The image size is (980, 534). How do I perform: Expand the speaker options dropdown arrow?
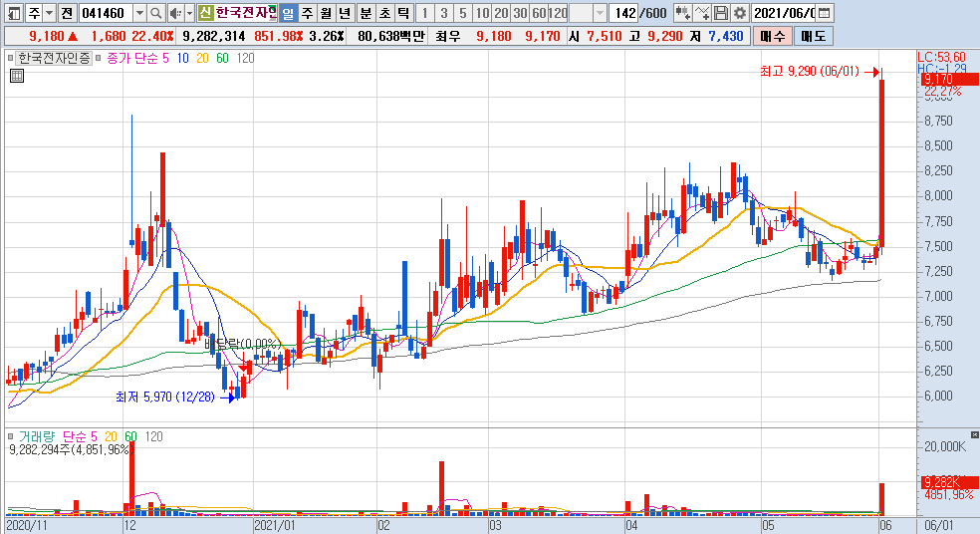tap(189, 13)
